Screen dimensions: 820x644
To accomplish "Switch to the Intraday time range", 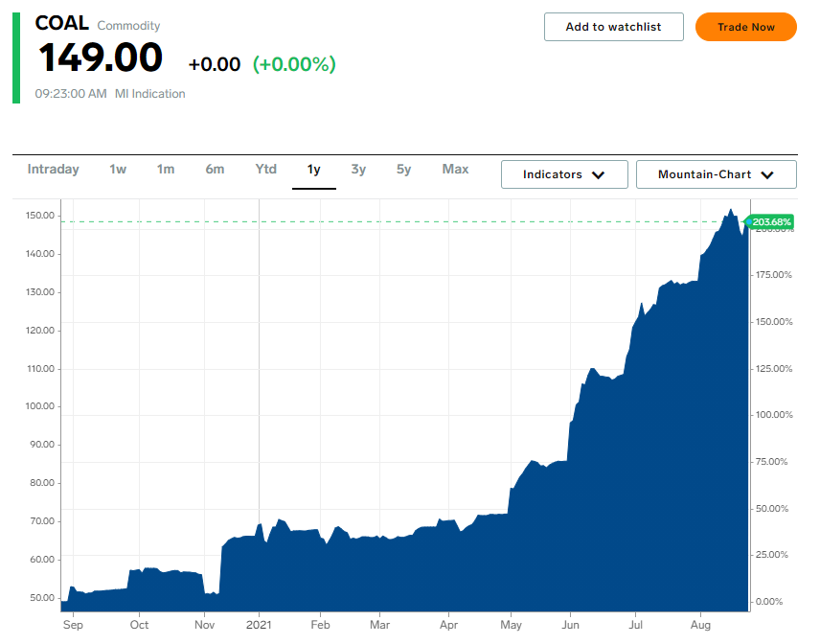I will coord(54,170).
